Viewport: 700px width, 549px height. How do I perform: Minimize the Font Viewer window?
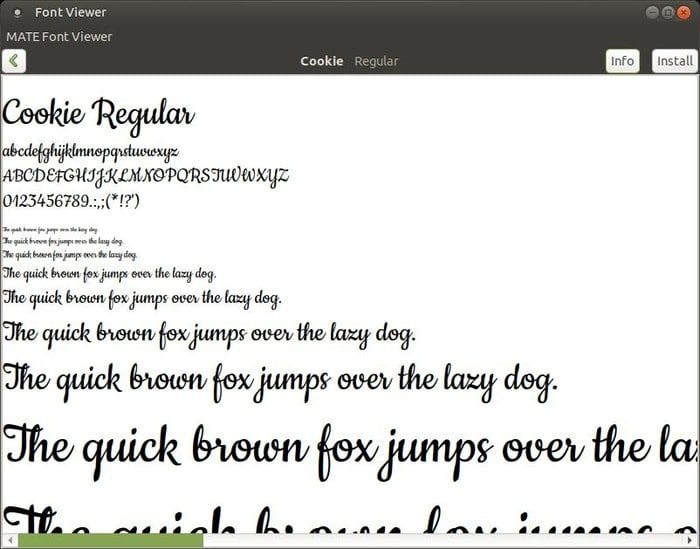[652, 12]
